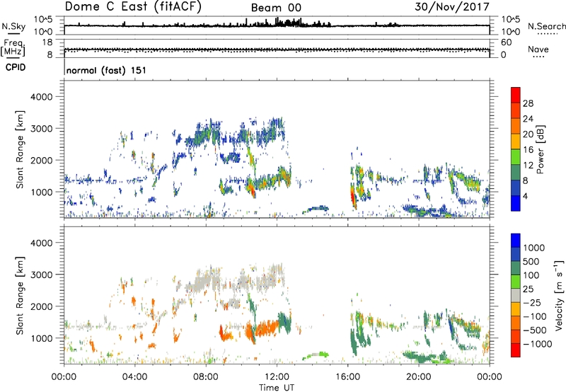Click the dark green segment of Power colorbar
Image resolution: width=566 pixels, height=392 pixels.
(x=516, y=173)
